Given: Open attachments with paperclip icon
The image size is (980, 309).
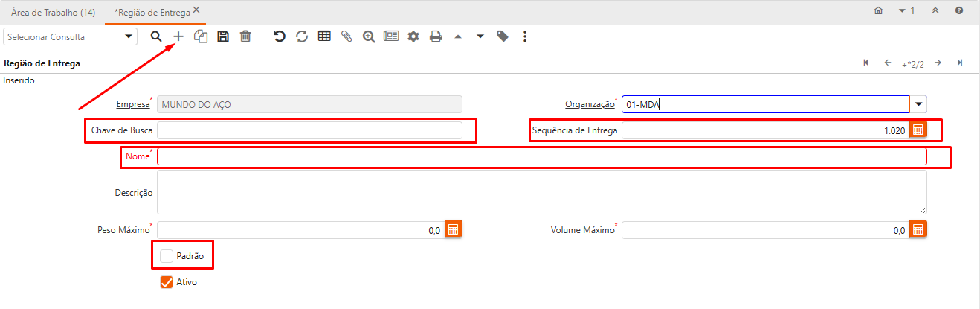Looking at the screenshot, I should pyautogui.click(x=346, y=36).
